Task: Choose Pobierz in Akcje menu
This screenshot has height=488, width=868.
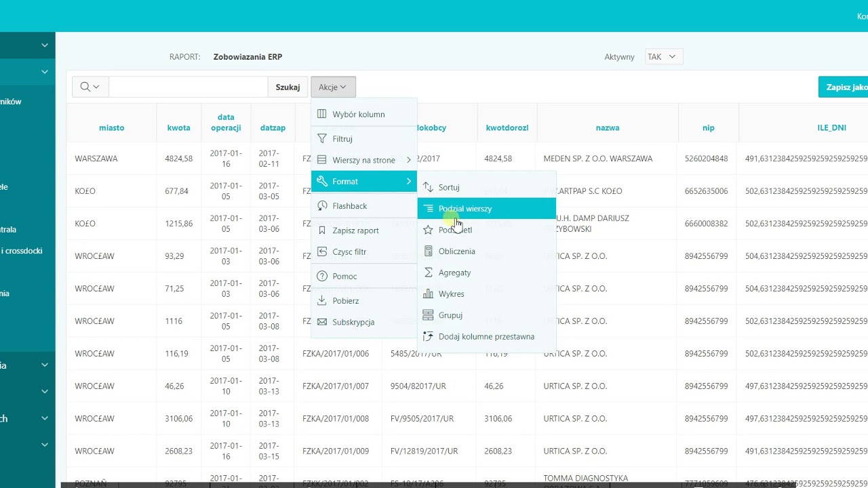Action: (x=364, y=300)
